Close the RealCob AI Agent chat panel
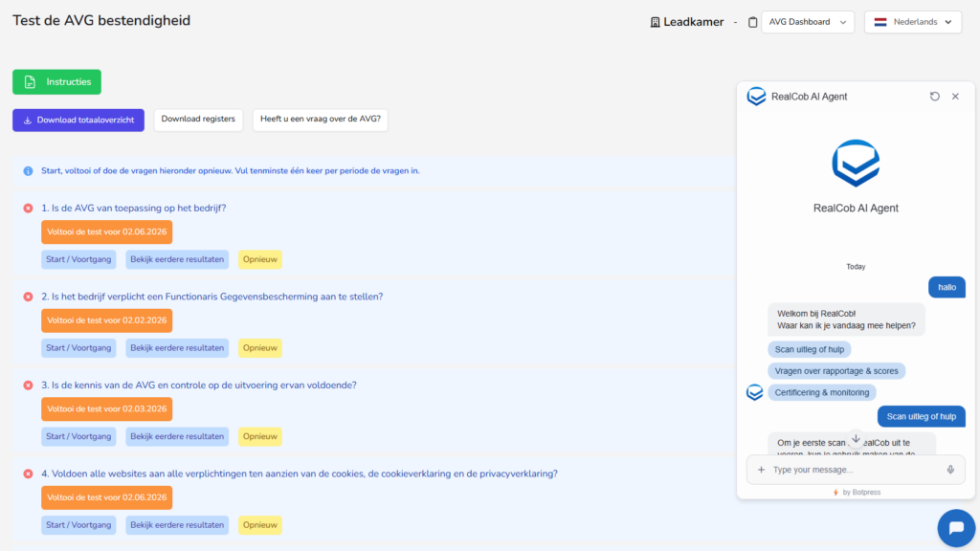The height and width of the screenshot is (551, 980). pos(955,97)
